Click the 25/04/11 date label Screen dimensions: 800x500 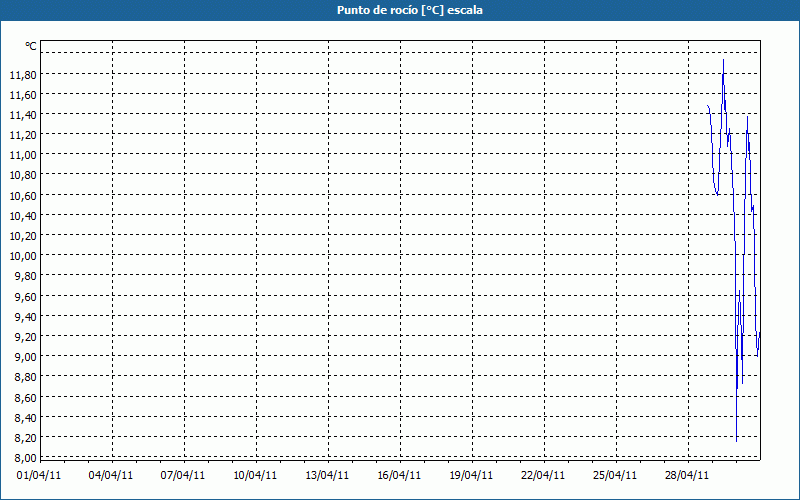[x=615, y=476]
